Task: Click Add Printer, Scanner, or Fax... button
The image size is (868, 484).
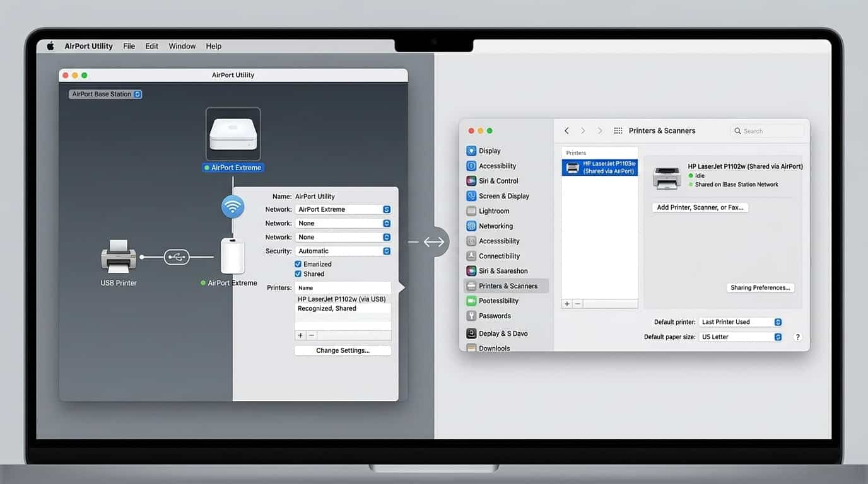Action: pyautogui.click(x=700, y=207)
